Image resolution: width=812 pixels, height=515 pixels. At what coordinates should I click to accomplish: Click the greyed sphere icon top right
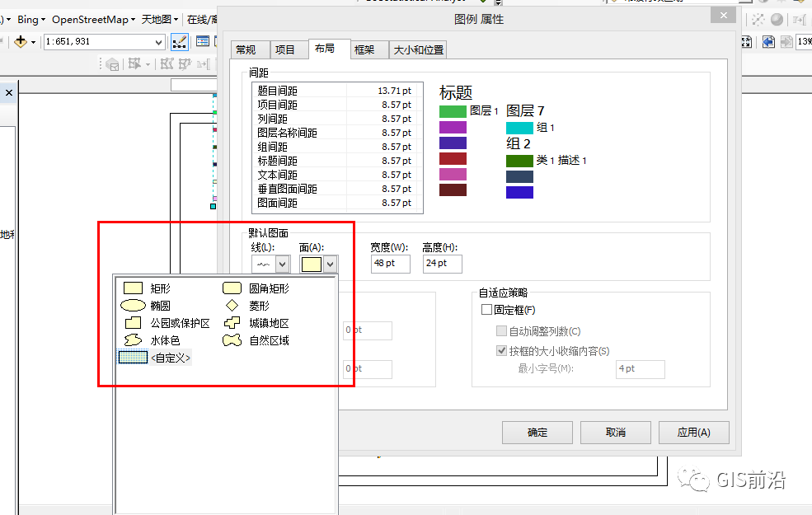click(x=777, y=20)
